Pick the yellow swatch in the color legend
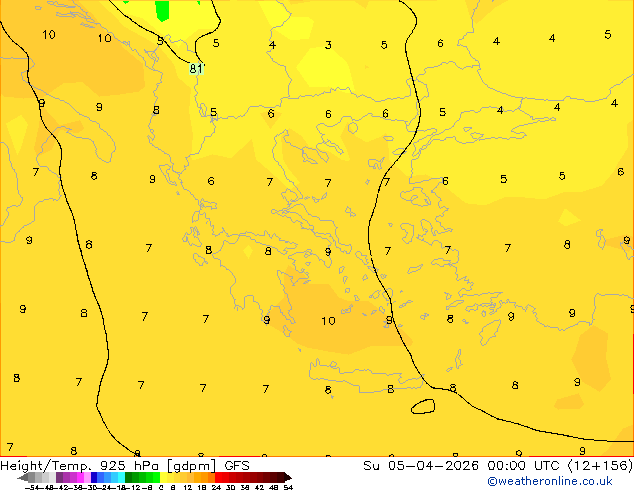This screenshot has height=490, width=634. 163,477
